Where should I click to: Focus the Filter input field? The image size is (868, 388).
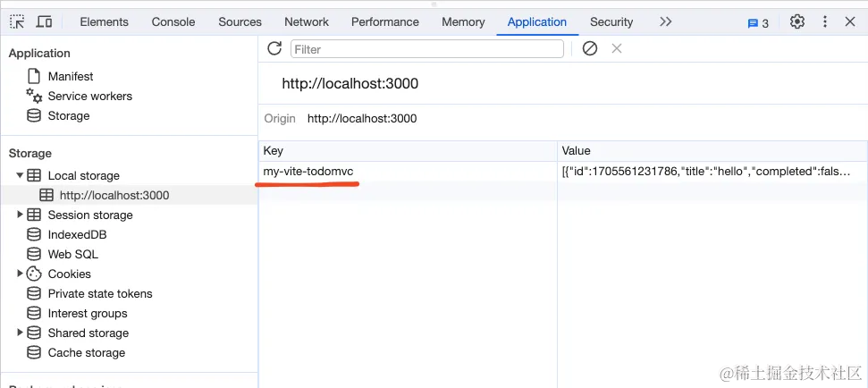(426, 49)
